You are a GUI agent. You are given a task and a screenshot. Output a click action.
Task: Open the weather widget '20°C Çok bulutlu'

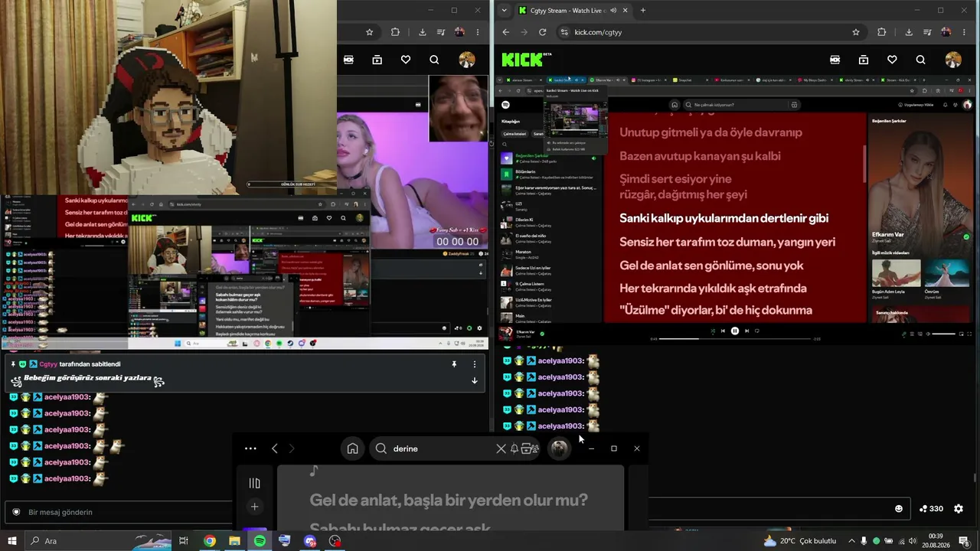coord(800,541)
